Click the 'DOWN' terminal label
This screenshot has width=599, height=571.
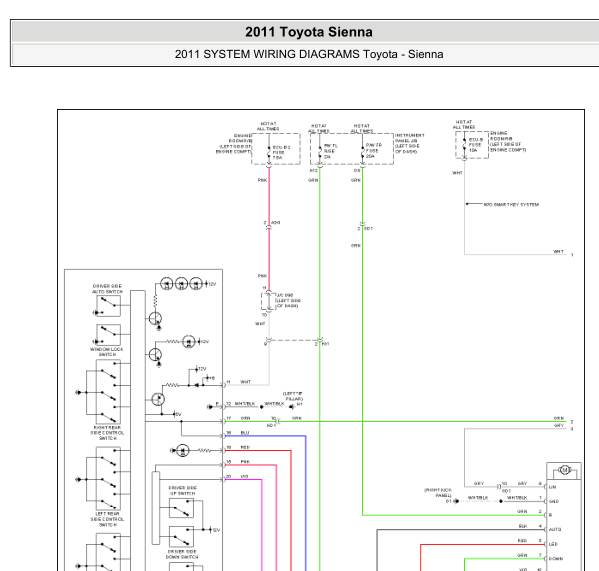(x=556, y=558)
